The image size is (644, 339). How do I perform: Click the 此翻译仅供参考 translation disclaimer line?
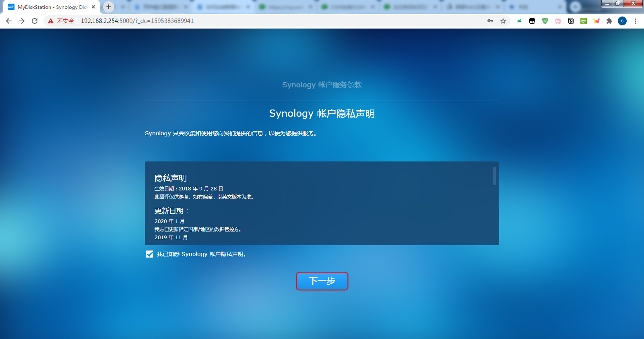[204, 196]
